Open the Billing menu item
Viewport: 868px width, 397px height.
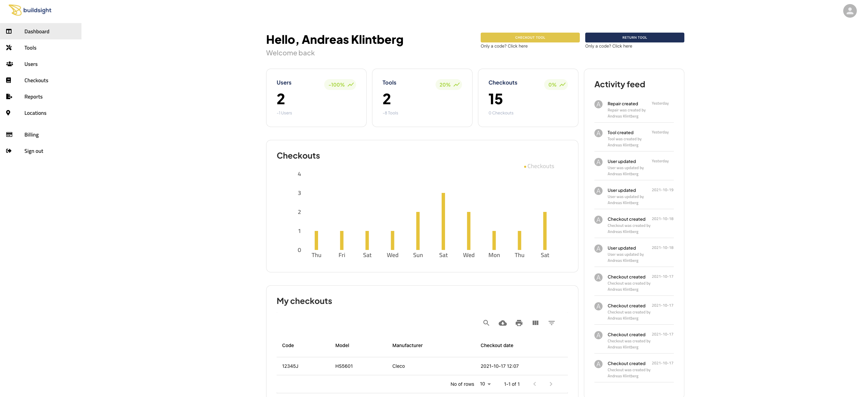[31, 135]
